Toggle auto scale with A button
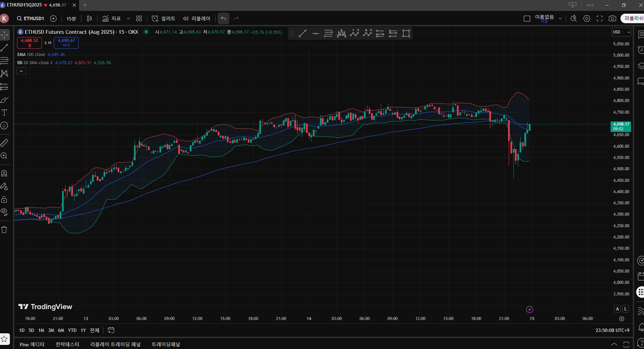The image size is (644, 349). pos(617,309)
